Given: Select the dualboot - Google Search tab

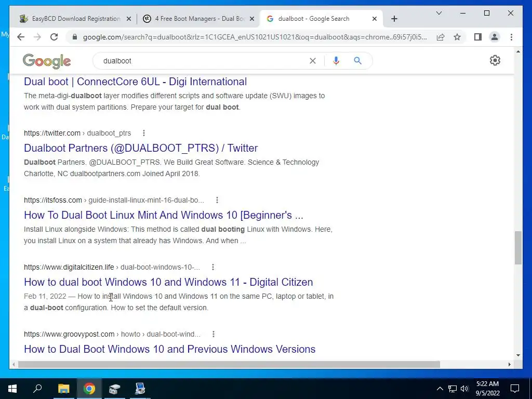Looking at the screenshot, I should (321, 19).
